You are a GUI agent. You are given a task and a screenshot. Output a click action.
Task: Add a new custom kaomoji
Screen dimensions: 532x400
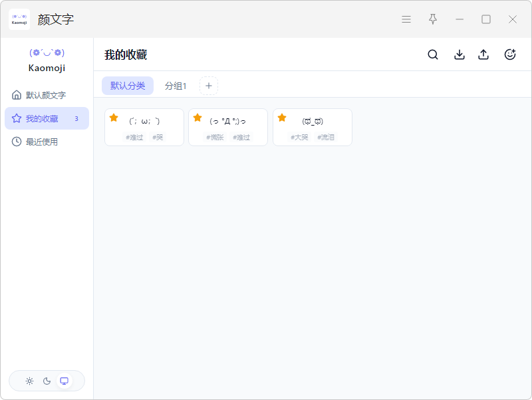click(x=510, y=54)
